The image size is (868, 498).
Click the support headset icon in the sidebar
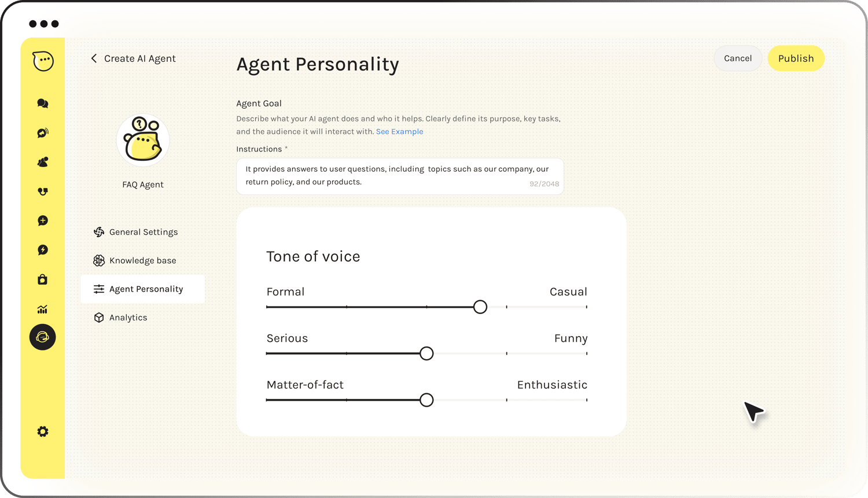pyautogui.click(x=42, y=191)
